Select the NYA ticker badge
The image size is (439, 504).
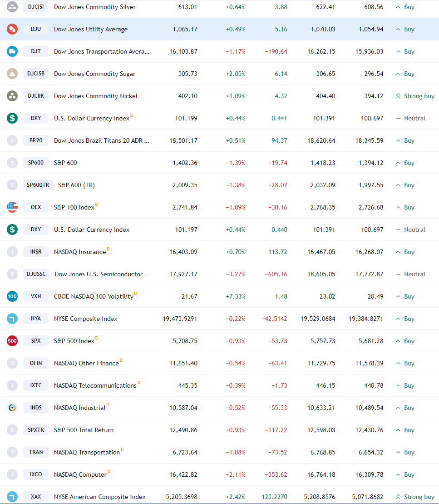(36, 319)
